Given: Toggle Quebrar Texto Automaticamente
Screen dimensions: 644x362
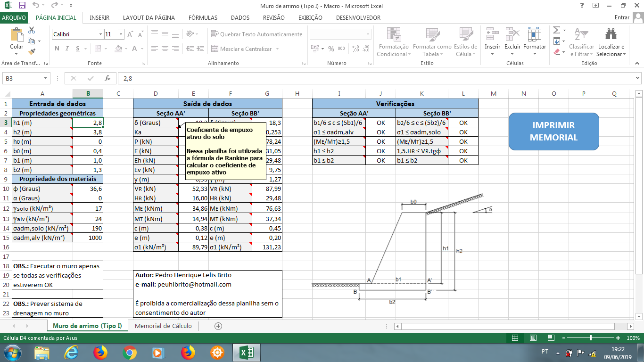Looking at the screenshot, I should click(257, 34).
